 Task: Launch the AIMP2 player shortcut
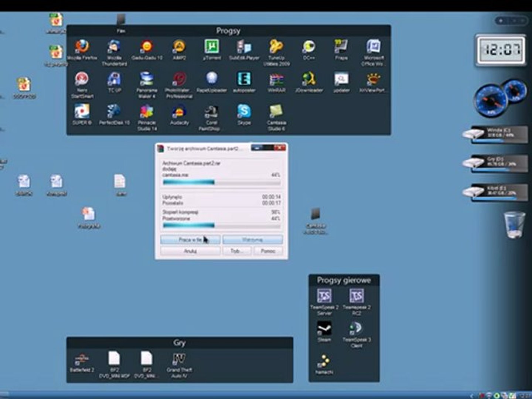tap(179, 50)
